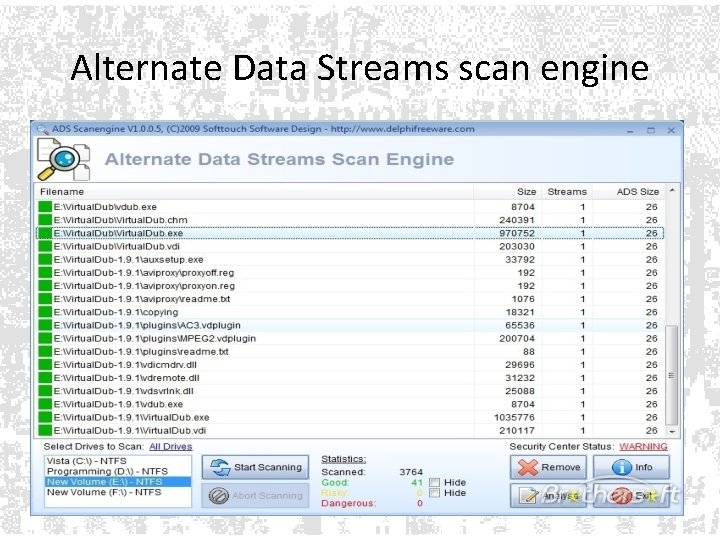This screenshot has width=720, height=540.
Task: Select row E:\VirtualDub\VirtualDub.exe
Action: 350,233
